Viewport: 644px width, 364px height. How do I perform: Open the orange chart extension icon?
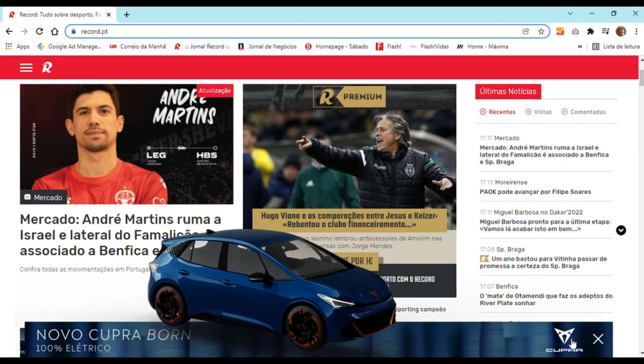(560, 31)
